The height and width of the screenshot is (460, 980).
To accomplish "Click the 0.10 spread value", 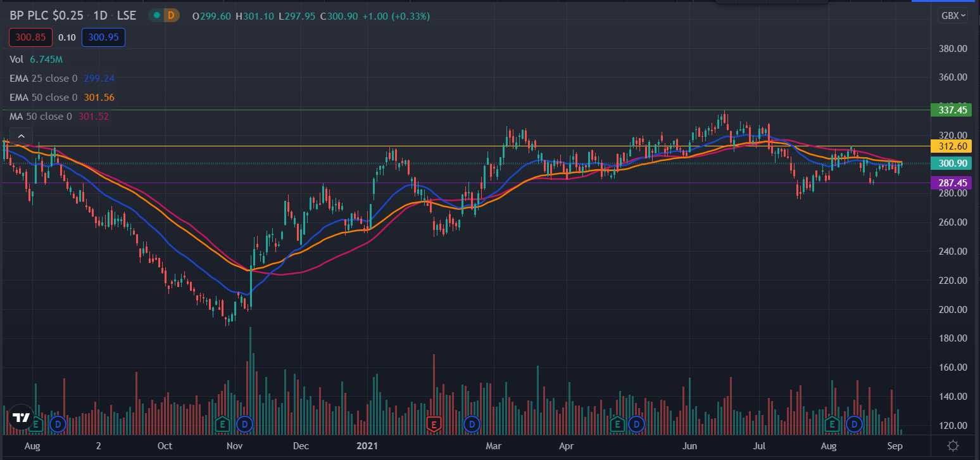I will (67, 37).
